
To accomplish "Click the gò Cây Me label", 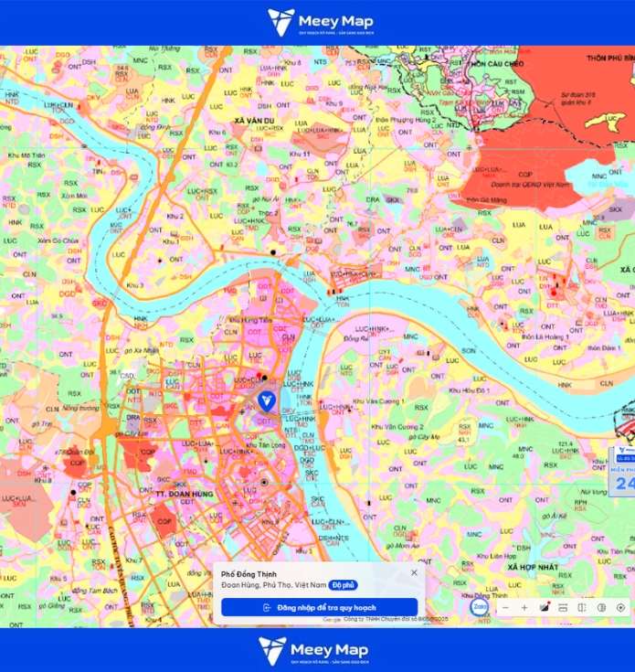I will pos(424,437).
